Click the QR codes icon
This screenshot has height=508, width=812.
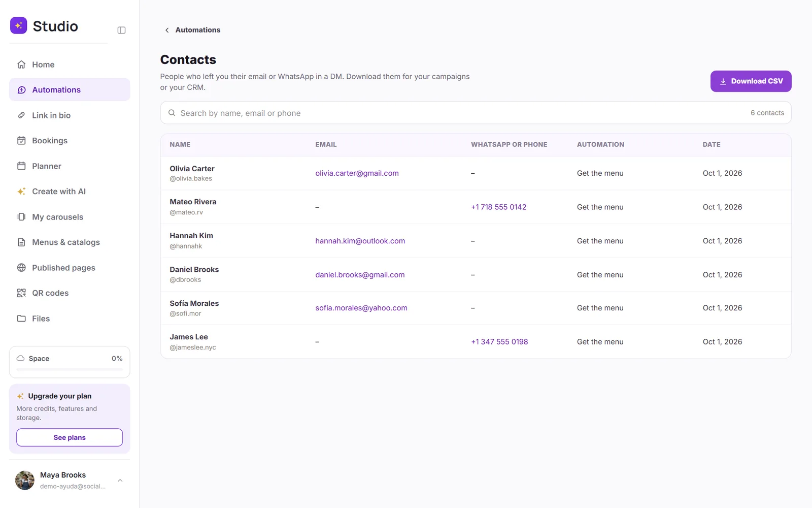(21, 293)
